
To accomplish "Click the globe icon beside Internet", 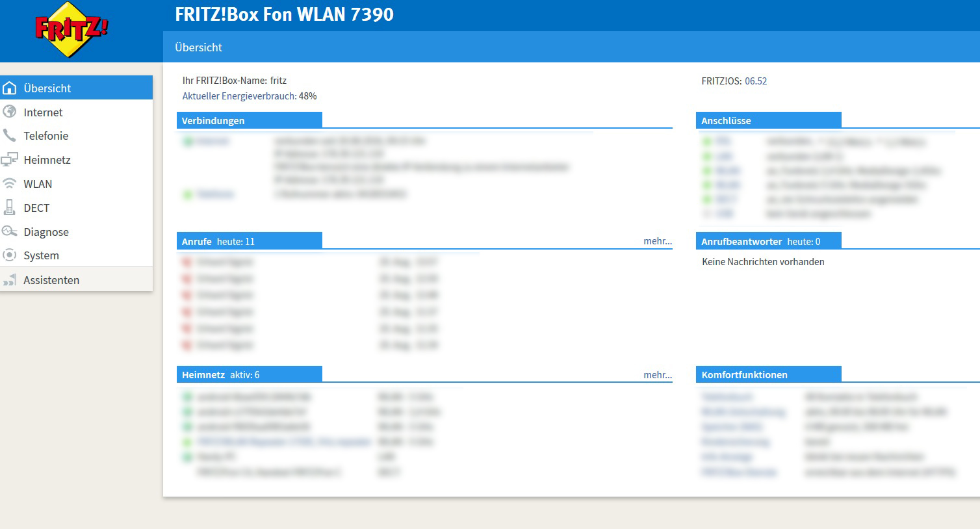I will point(10,112).
